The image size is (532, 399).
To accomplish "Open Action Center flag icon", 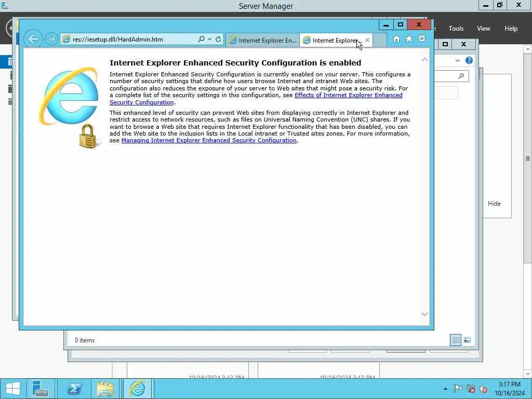I will [458, 389].
